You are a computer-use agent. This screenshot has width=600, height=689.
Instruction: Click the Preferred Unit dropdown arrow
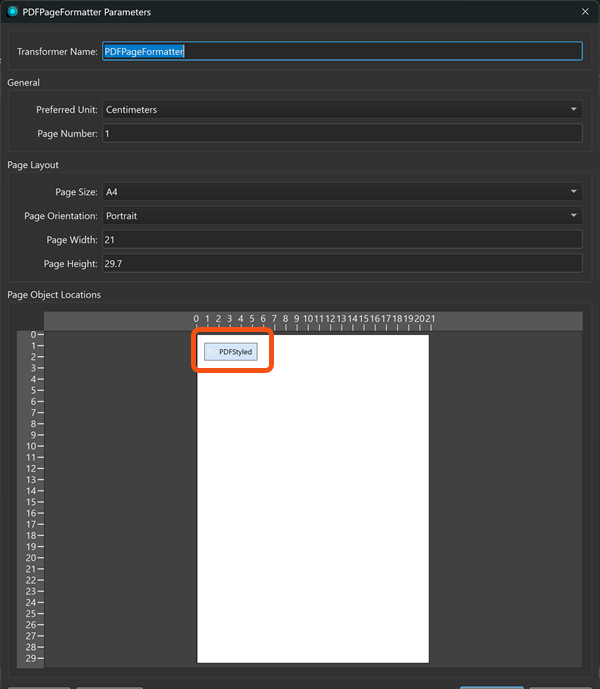click(574, 109)
